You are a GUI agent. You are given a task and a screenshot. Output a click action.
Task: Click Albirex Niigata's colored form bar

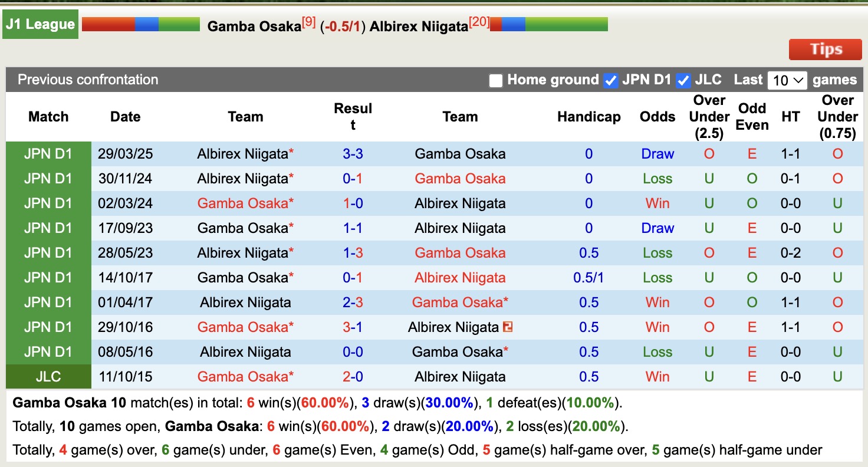click(548, 24)
